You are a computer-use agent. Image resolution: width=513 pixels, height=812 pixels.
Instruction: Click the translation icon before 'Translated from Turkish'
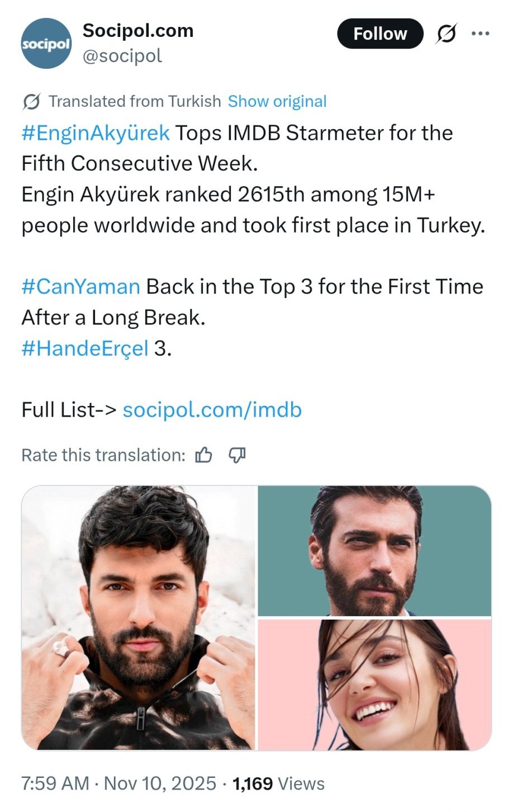31,102
